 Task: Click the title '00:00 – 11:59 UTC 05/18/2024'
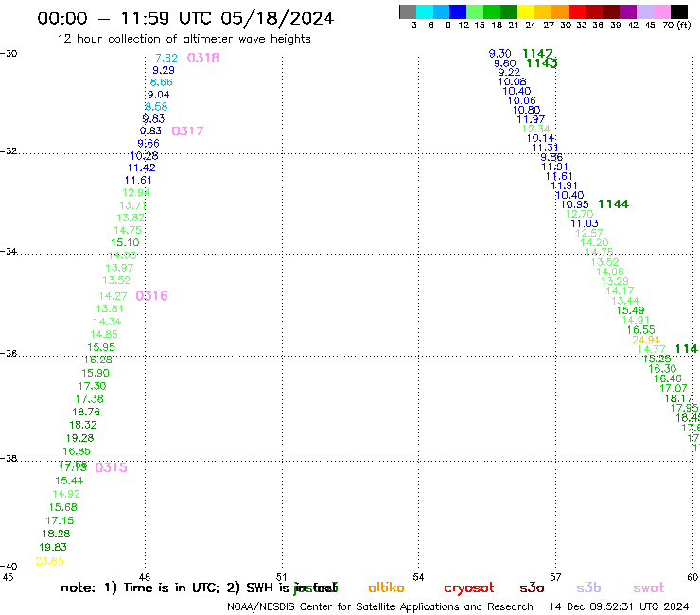click(x=185, y=18)
